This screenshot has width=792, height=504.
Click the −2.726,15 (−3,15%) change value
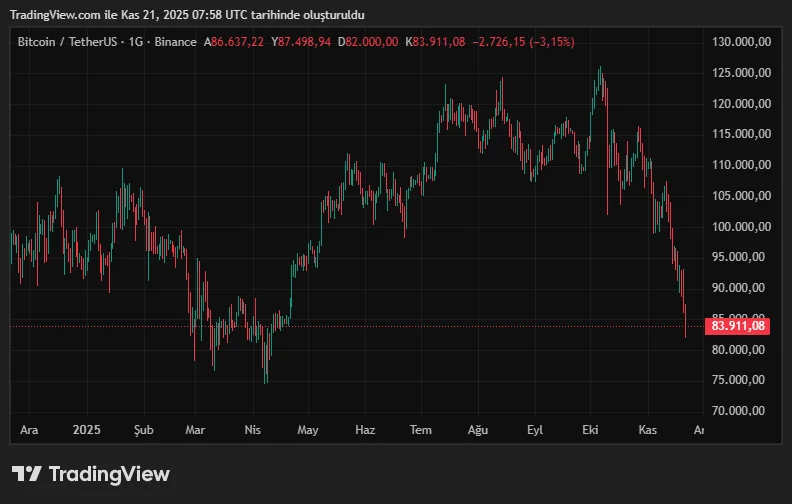click(x=524, y=41)
